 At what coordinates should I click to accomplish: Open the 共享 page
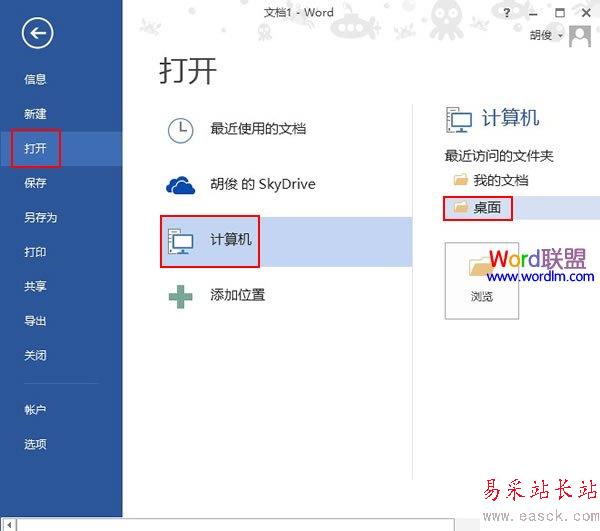click(35, 286)
